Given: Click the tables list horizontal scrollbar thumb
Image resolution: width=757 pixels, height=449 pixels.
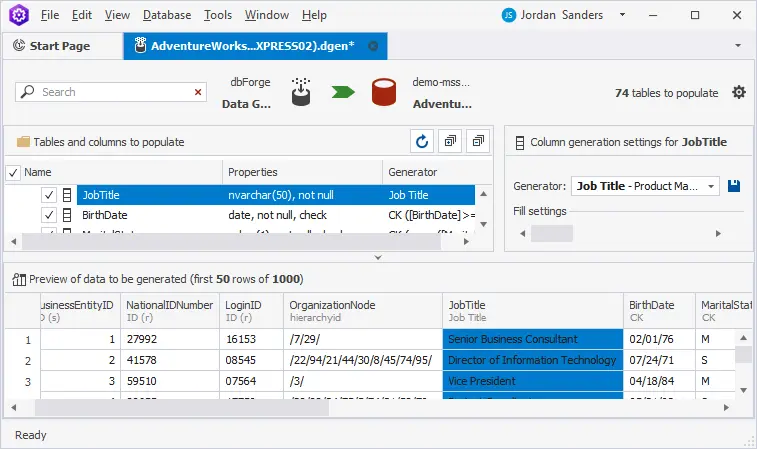Looking at the screenshot, I should (x=232, y=241).
